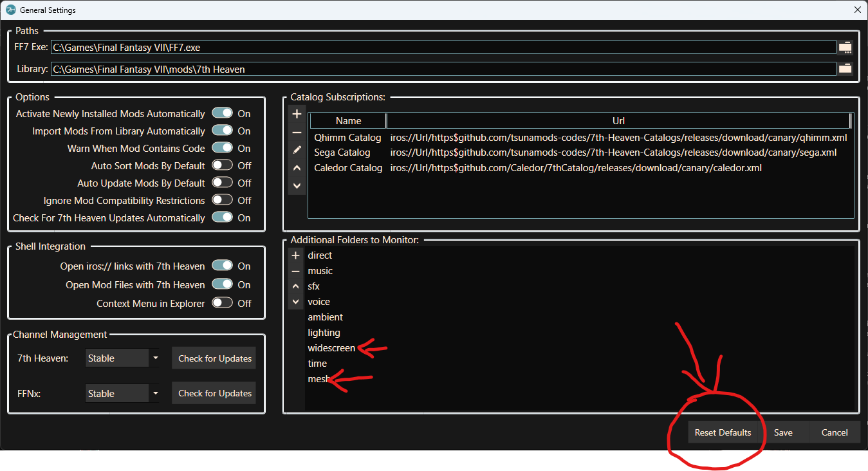Add a new catalog subscription
Screen dimensions: 868x471
click(297, 114)
